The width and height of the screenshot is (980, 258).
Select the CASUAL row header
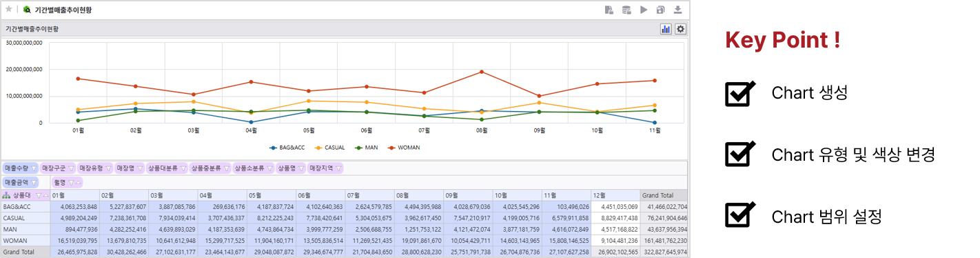point(25,217)
